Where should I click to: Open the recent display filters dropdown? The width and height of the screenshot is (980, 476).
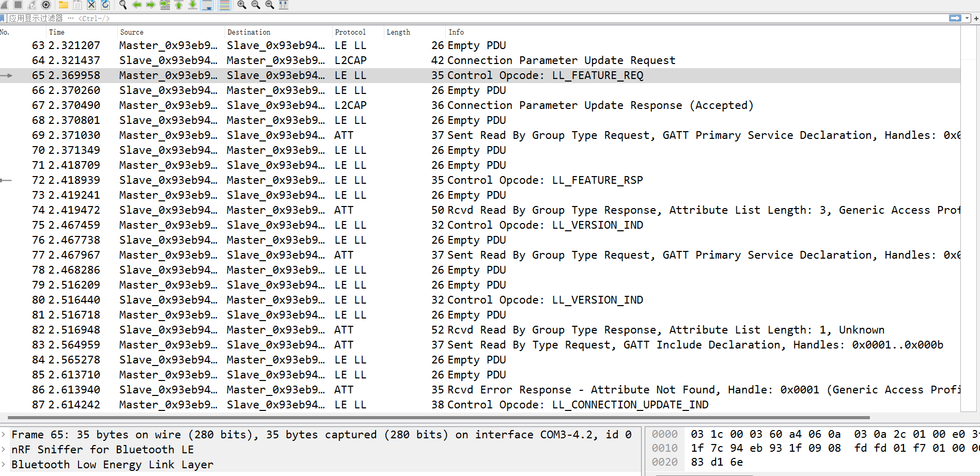click(x=967, y=18)
